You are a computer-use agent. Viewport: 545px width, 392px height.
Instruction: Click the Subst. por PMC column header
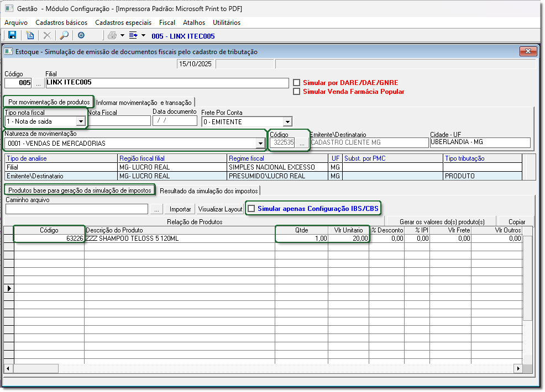(393, 158)
